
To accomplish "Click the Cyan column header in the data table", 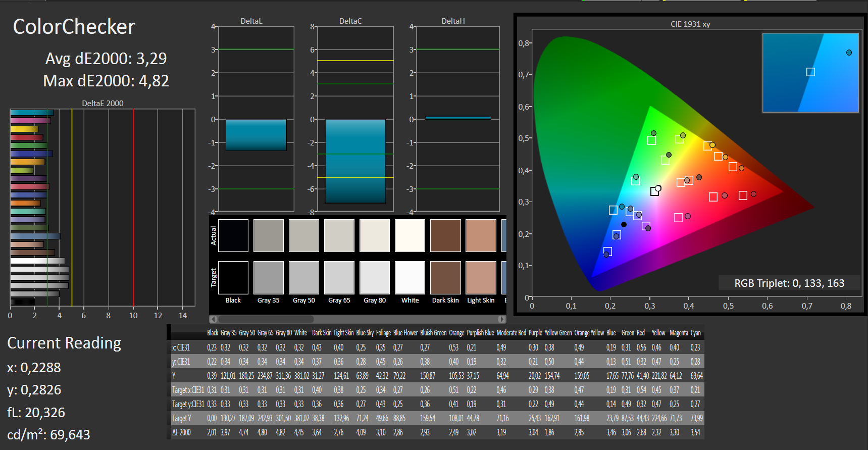I will pyautogui.click(x=695, y=333).
